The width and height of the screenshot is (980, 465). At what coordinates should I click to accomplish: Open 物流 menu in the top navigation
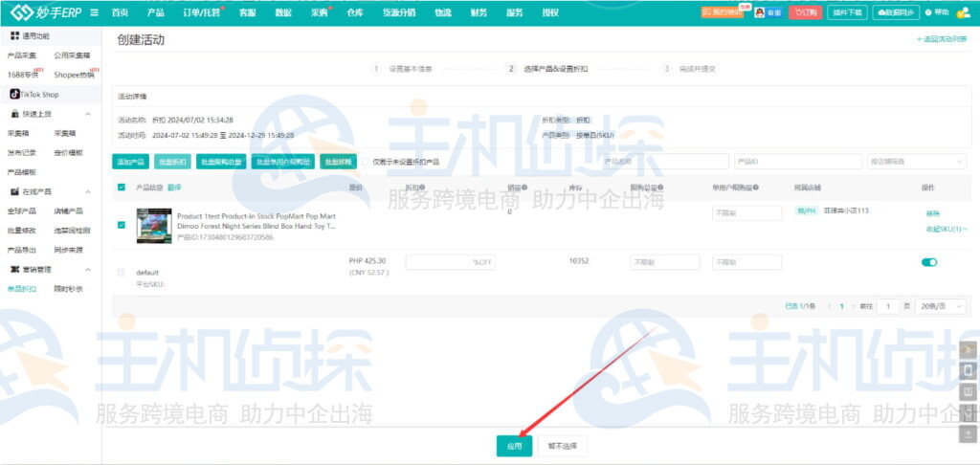443,12
